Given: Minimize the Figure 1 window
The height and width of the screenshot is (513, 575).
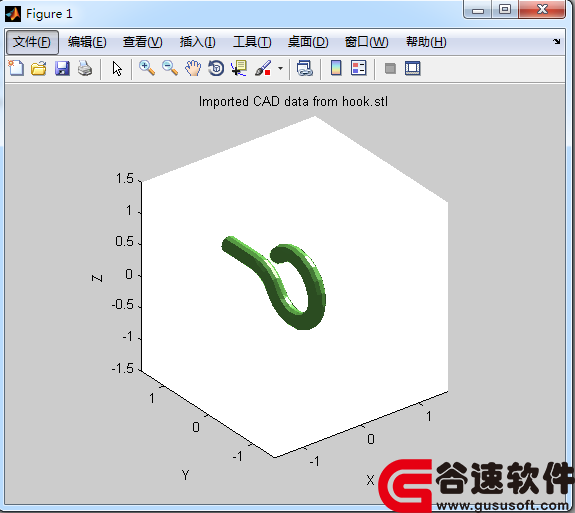Looking at the screenshot, I should click(477, 10).
